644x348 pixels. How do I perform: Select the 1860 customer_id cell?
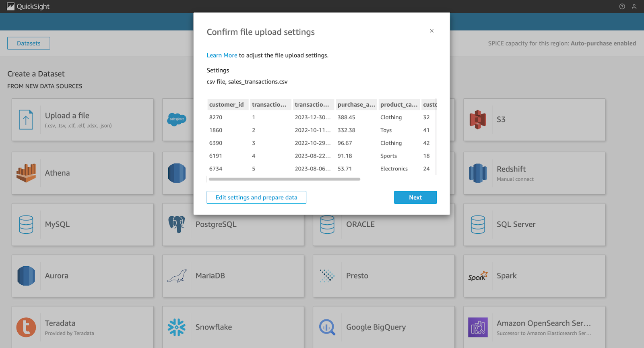pos(216,130)
